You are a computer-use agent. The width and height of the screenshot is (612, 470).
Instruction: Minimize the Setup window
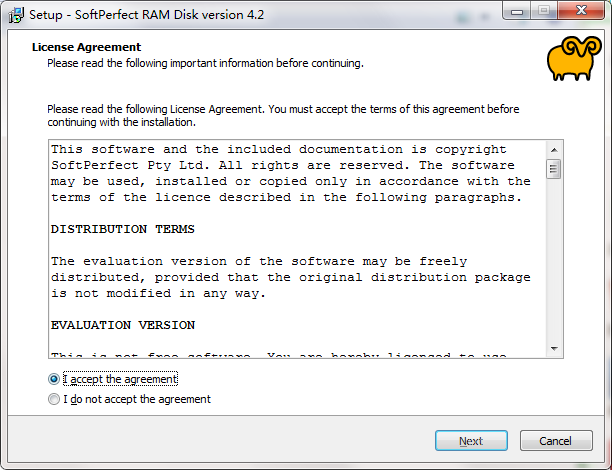[517, 11]
